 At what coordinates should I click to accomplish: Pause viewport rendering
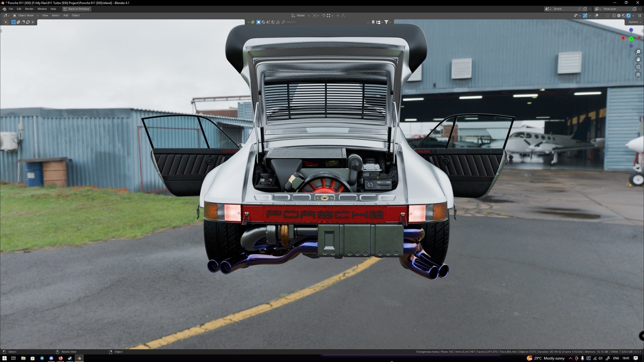[640, 16]
